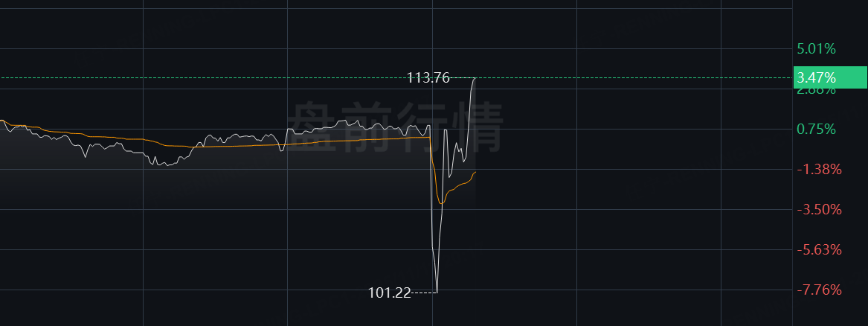Viewport: 868px width, 326px height.
Task: Click the start of the white price line
Action: tap(1, 120)
